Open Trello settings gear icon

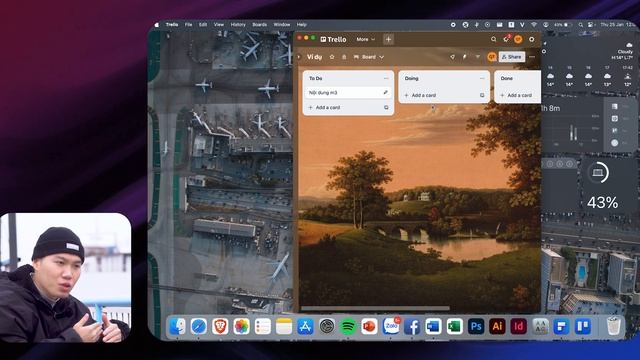(x=531, y=39)
